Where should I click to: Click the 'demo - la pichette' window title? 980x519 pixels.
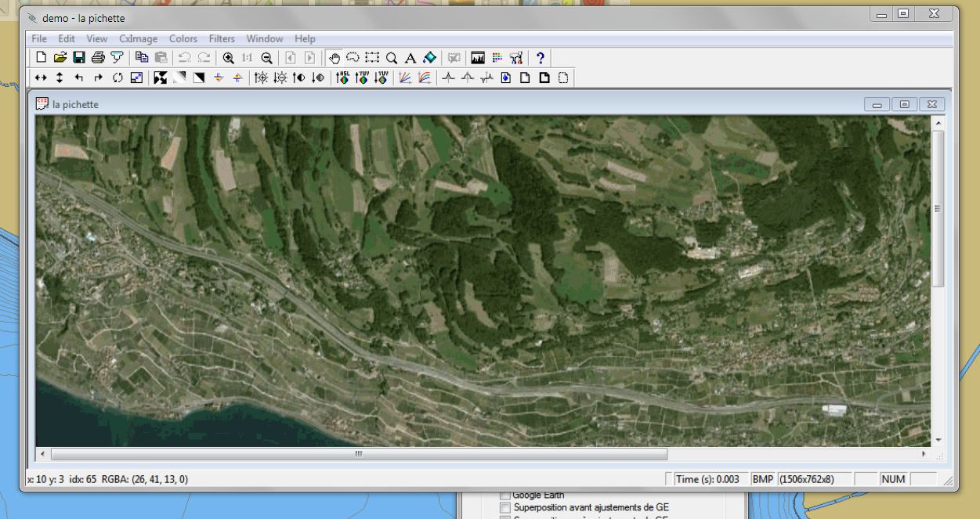click(83, 18)
